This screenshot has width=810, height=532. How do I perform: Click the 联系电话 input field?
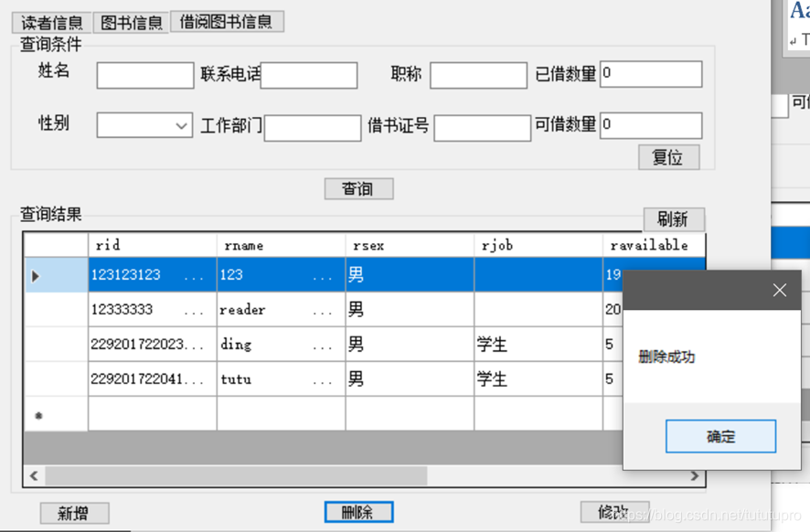point(311,75)
